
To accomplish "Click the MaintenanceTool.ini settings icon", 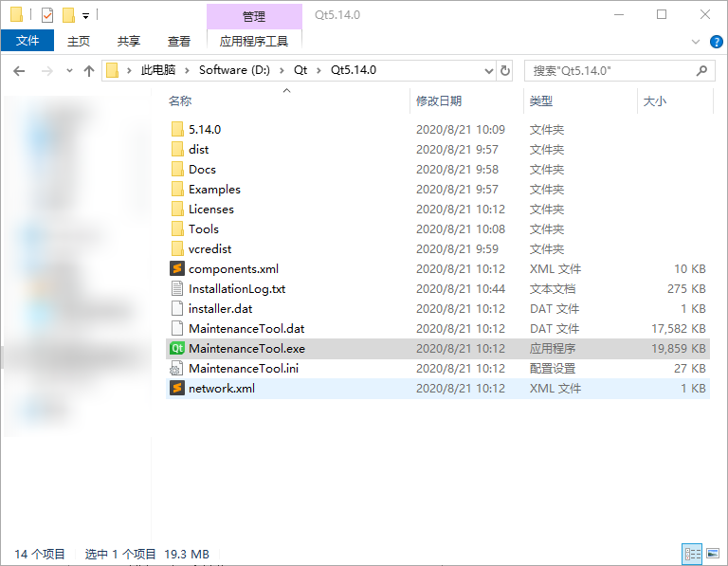I will (x=176, y=369).
